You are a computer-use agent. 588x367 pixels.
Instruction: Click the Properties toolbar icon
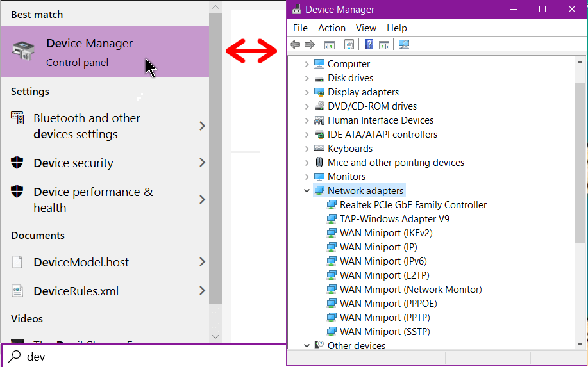pyautogui.click(x=349, y=45)
